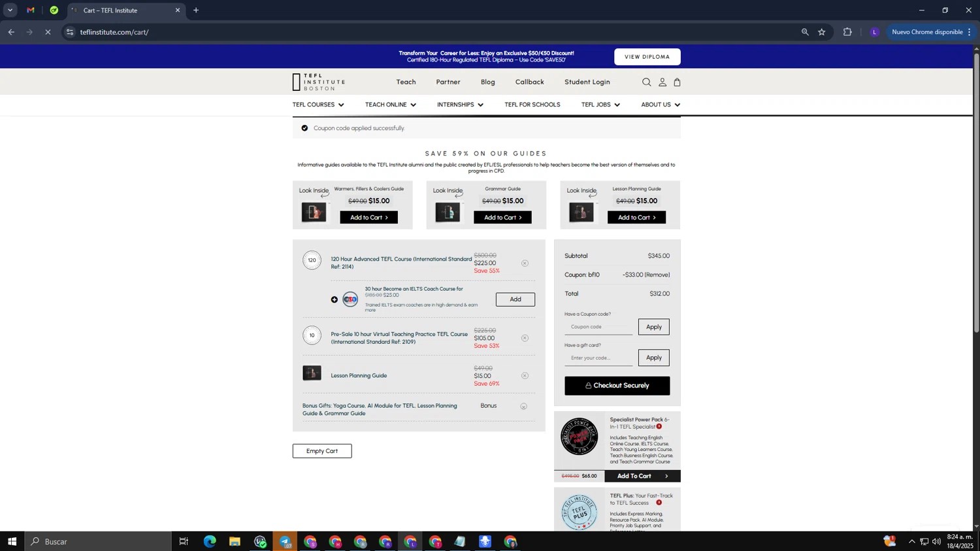Add Specialist Power Pack to cart
The height and width of the screenshot is (551, 980).
pyautogui.click(x=643, y=476)
